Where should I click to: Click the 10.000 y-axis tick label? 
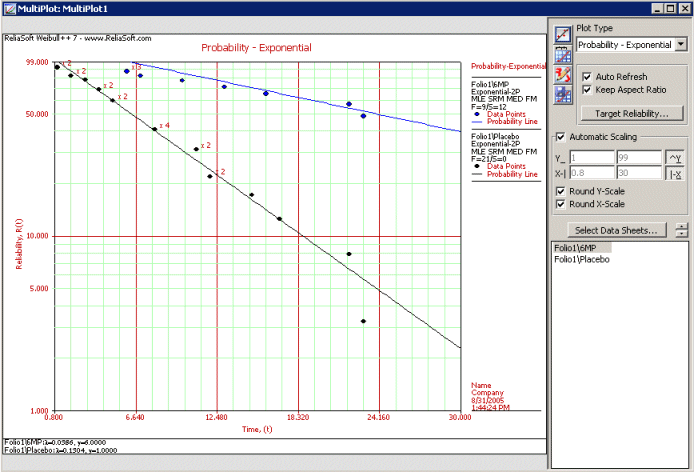pyautogui.click(x=37, y=236)
